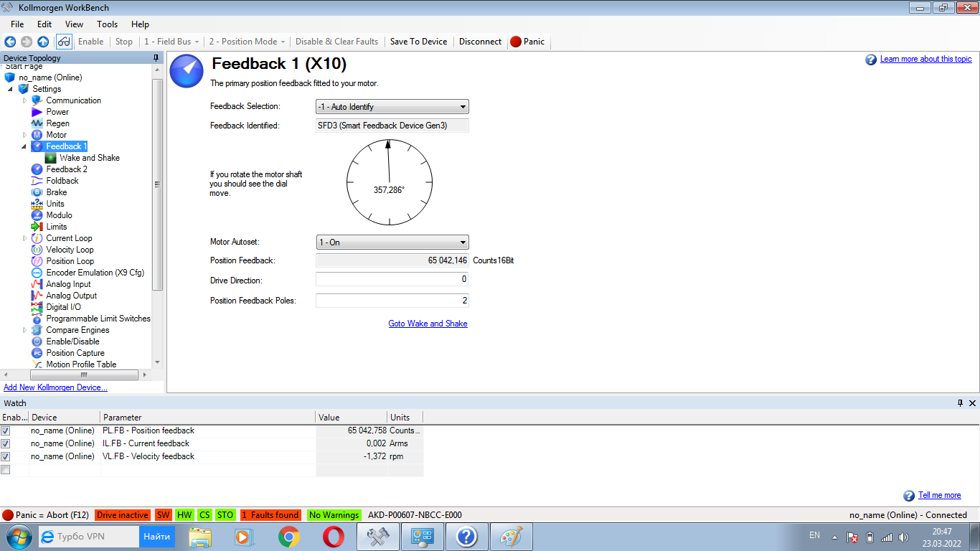Viewport: 980px width, 551px height.
Task: Click Save To Device
Action: pos(418,42)
